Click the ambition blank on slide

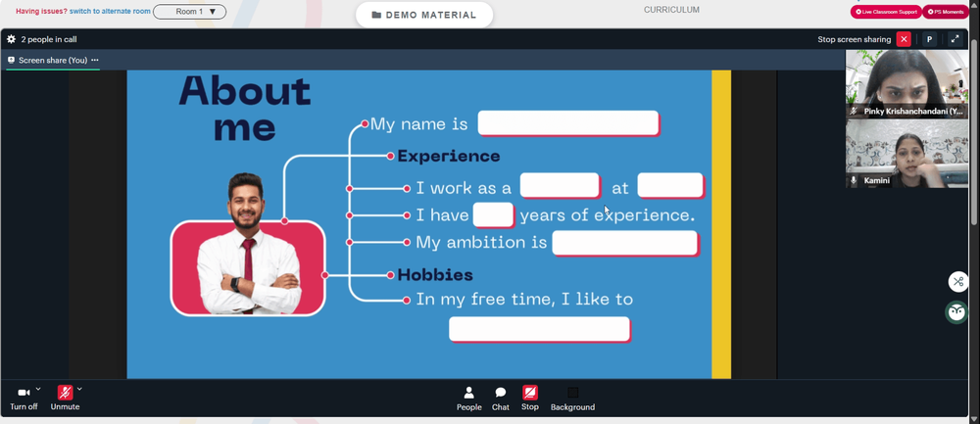625,243
